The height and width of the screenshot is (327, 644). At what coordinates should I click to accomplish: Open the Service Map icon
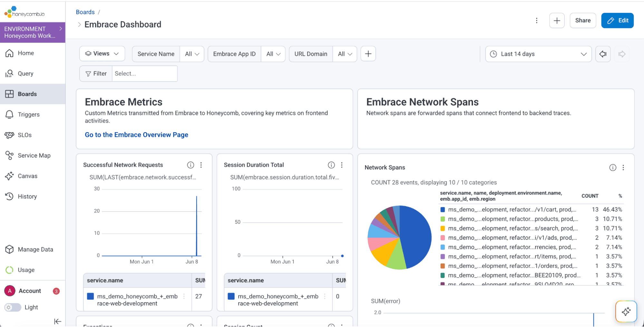(x=9, y=155)
